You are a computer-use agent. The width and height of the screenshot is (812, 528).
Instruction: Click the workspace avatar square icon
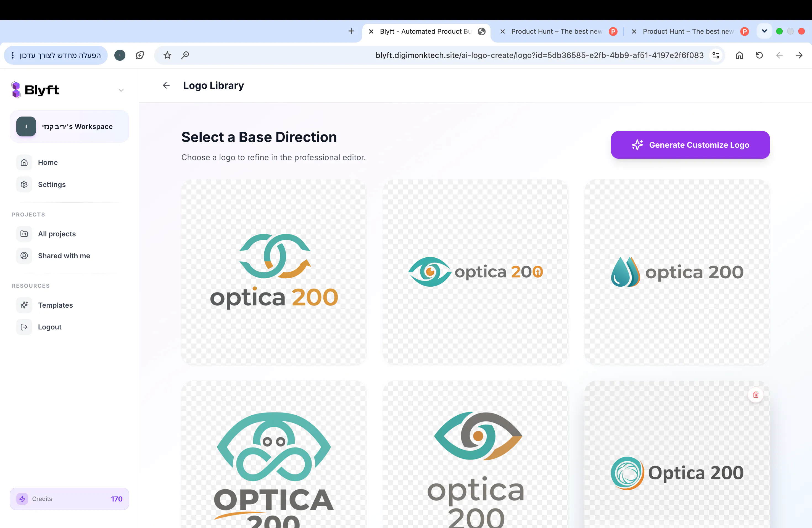26,126
